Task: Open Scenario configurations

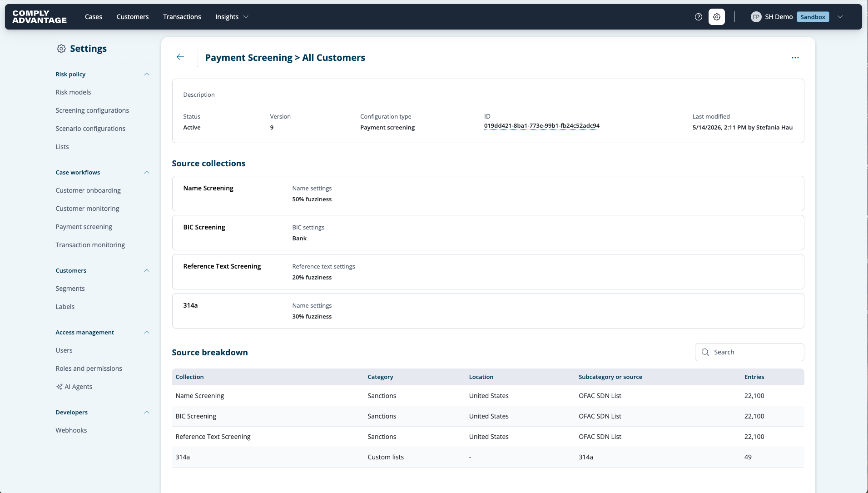Action: pyautogui.click(x=90, y=129)
